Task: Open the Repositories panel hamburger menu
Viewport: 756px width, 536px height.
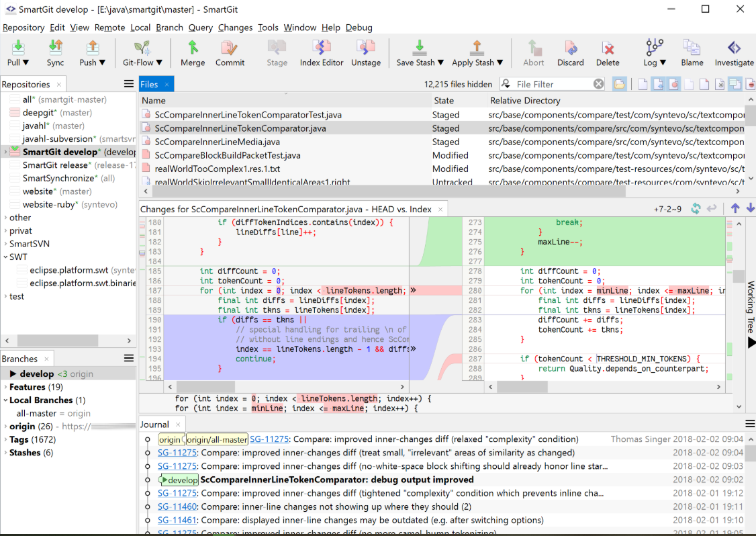Action: [129, 84]
